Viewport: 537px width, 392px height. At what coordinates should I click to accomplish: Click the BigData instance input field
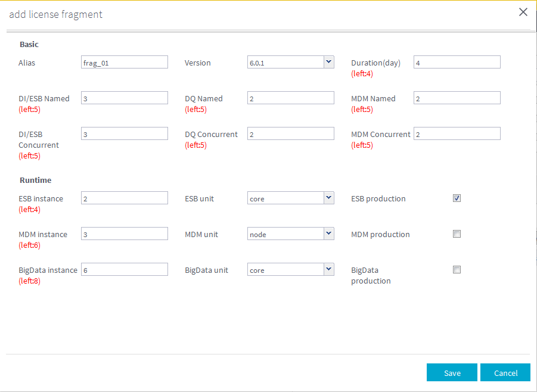(x=124, y=269)
